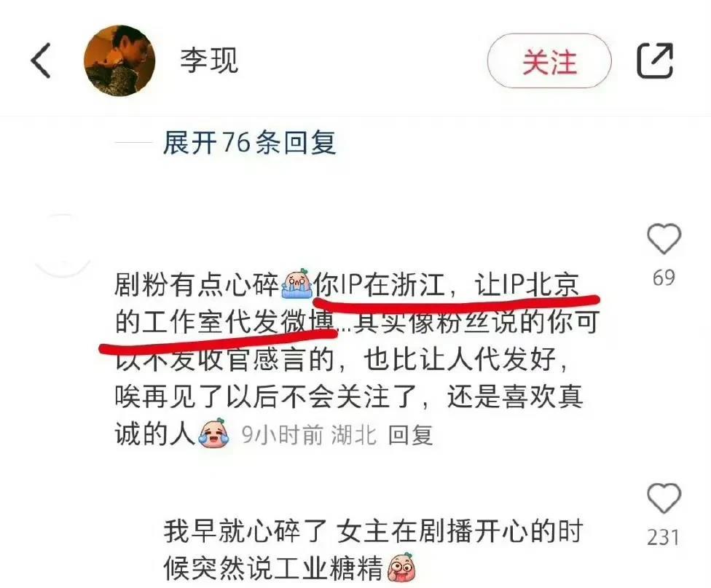Tap the 231 like count
The height and width of the screenshot is (588, 711).
pyautogui.click(x=664, y=538)
